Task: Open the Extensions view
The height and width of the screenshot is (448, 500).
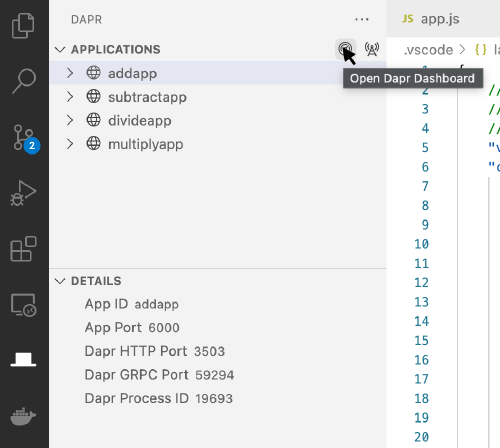Action: click(23, 249)
